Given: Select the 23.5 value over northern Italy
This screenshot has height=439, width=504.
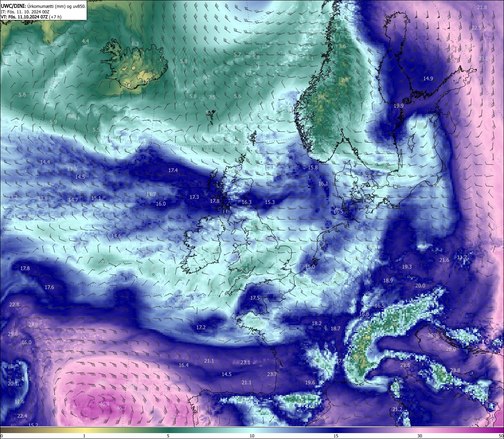Looking at the screenshot, I should coord(405,365).
